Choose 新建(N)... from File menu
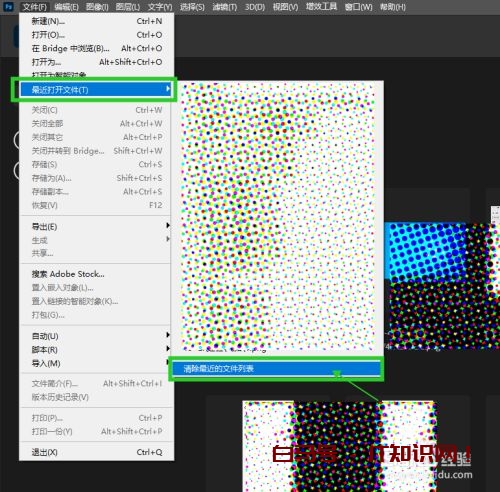The width and height of the screenshot is (500, 492). click(97, 21)
